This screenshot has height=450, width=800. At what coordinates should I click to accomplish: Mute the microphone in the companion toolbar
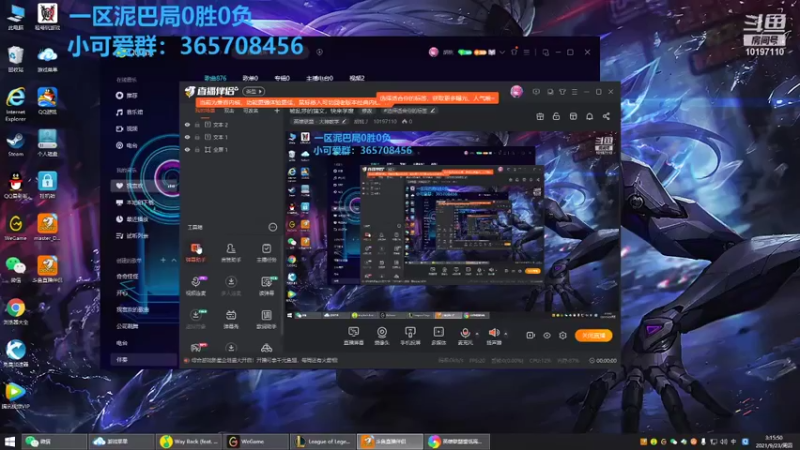(x=465, y=336)
